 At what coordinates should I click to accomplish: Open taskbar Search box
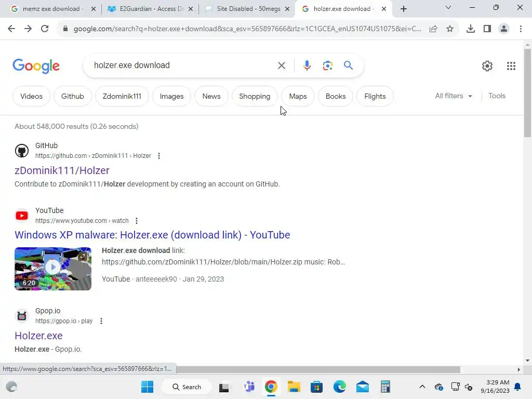[x=187, y=387]
